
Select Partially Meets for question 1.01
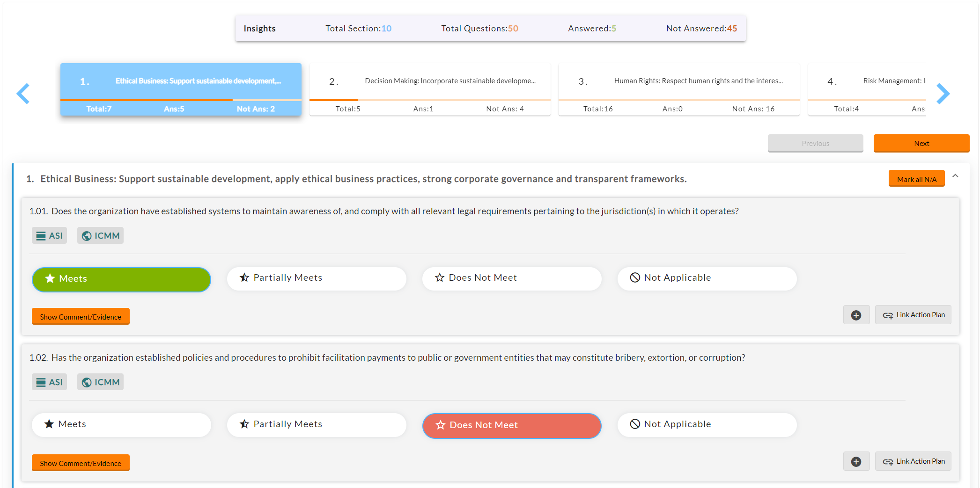click(317, 278)
